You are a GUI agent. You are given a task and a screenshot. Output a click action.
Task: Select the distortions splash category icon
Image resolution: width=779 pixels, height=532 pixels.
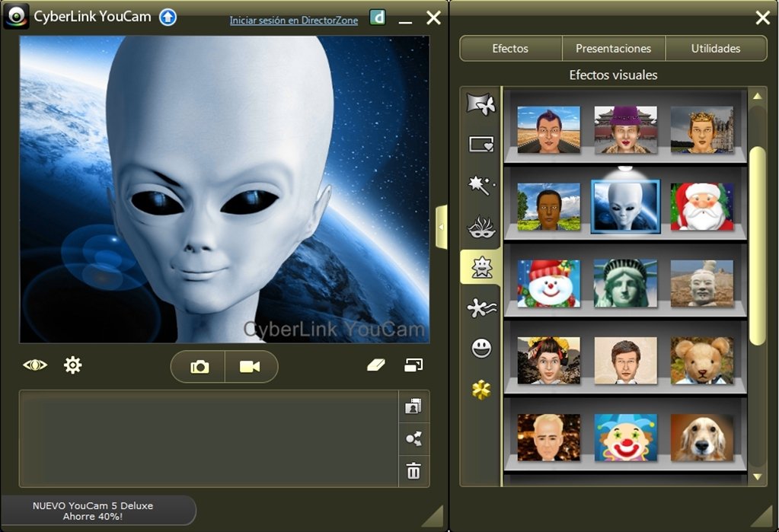click(481, 308)
